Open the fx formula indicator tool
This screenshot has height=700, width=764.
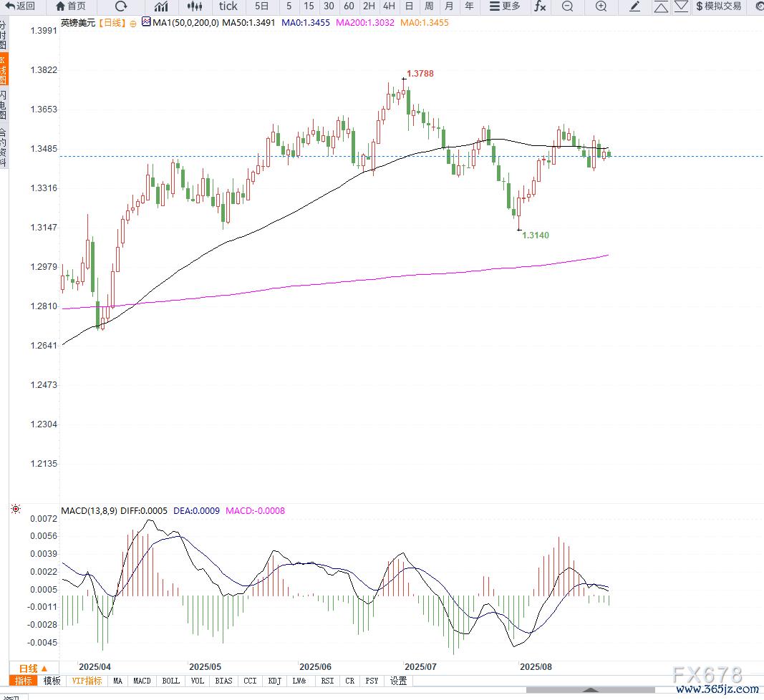(540, 6)
